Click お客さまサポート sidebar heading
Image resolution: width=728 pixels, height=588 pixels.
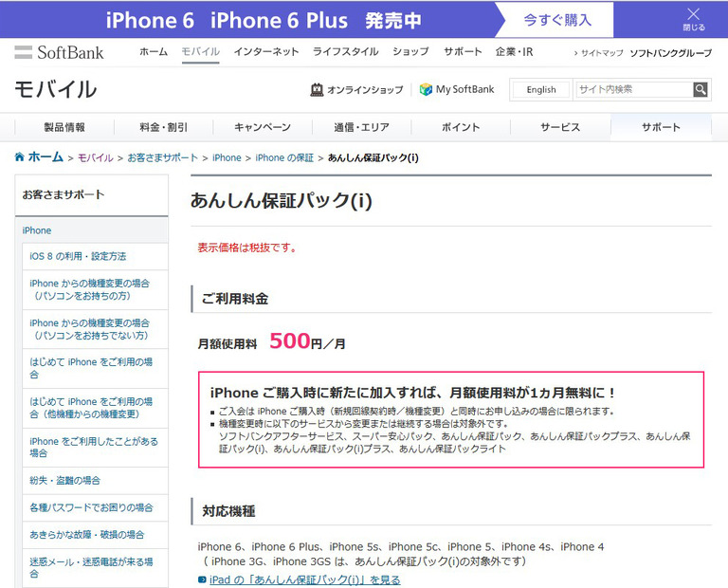tap(64, 194)
